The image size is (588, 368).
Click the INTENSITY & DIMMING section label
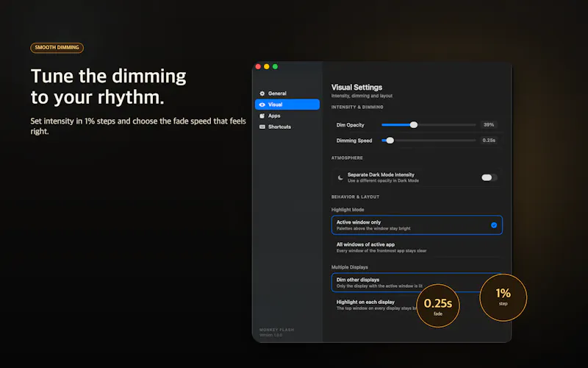pos(357,107)
